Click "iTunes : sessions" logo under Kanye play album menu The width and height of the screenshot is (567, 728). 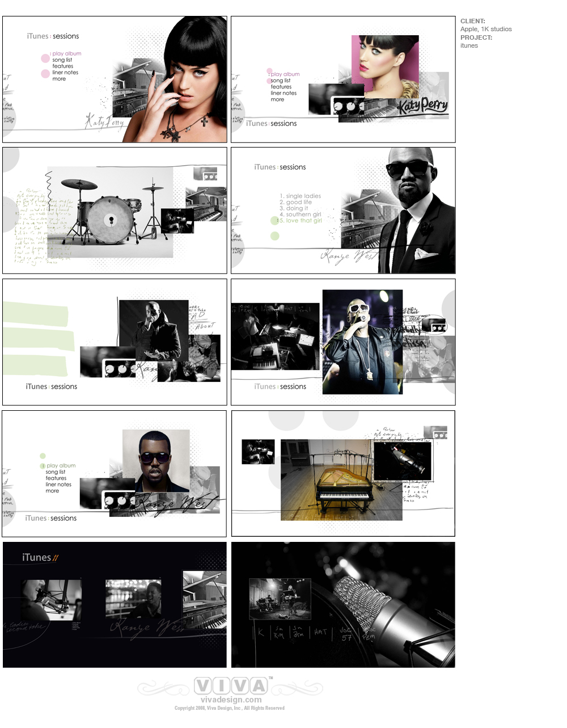[50, 518]
